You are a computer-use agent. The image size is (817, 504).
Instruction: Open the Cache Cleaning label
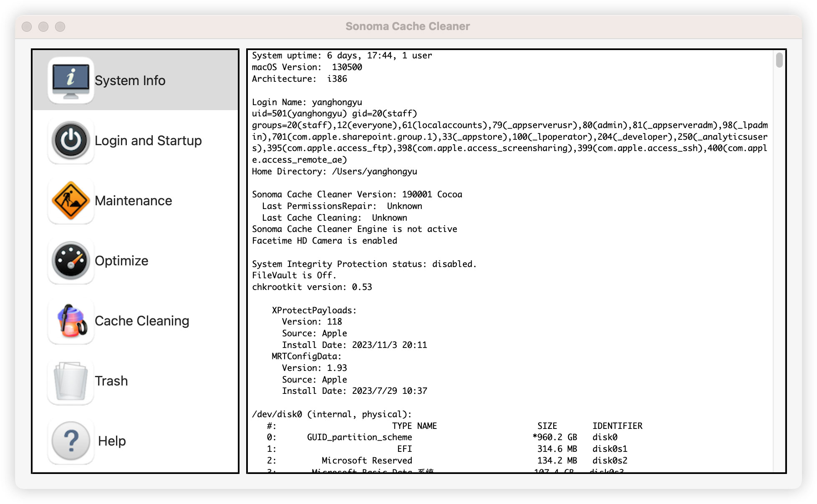[x=142, y=321]
